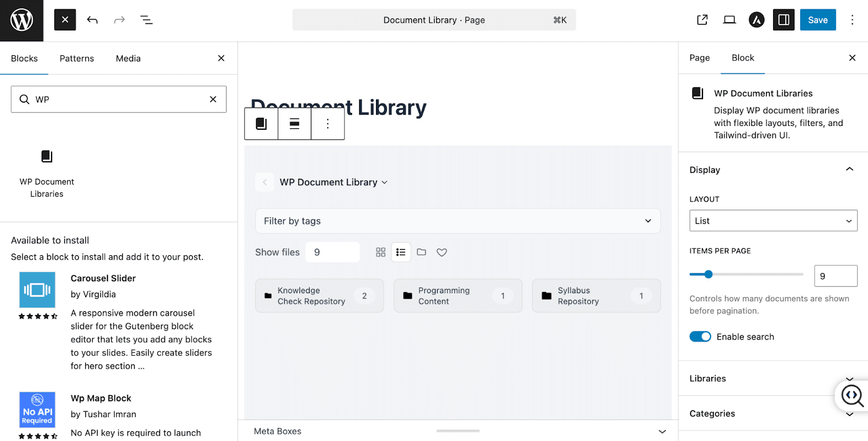Open page preview in new tab
This screenshot has height=441, width=868.
click(x=703, y=20)
